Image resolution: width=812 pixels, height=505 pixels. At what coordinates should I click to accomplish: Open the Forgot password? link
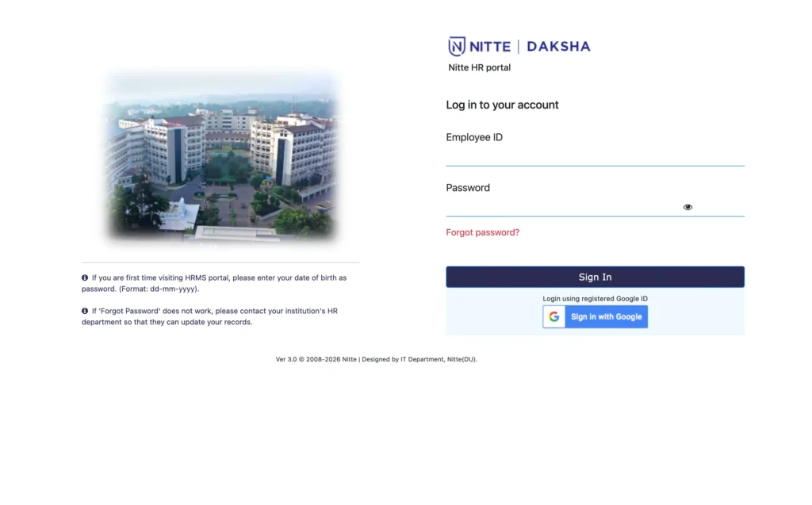pyautogui.click(x=482, y=232)
